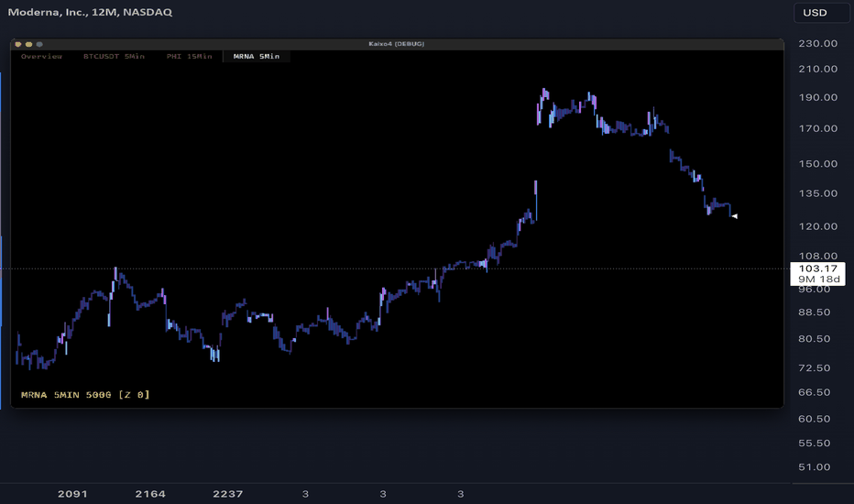This screenshot has width=854, height=504.
Task: Click the 230.00 price axis label
Action: click(x=817, y=44)
